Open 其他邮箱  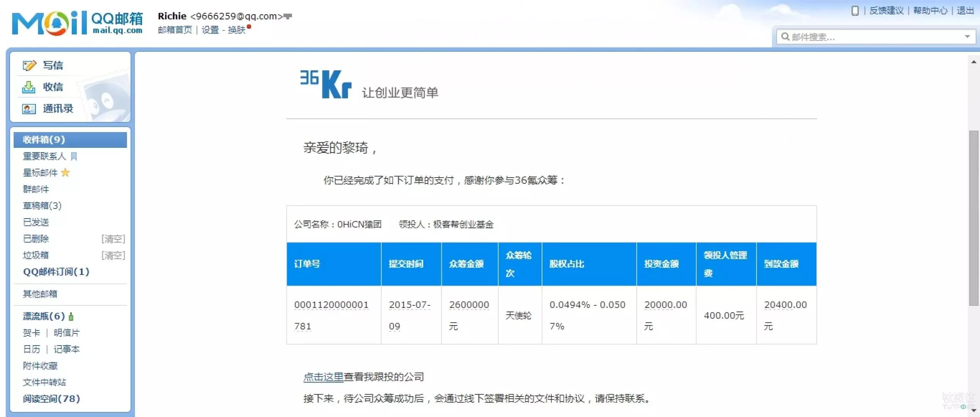(x=40, y=294)
